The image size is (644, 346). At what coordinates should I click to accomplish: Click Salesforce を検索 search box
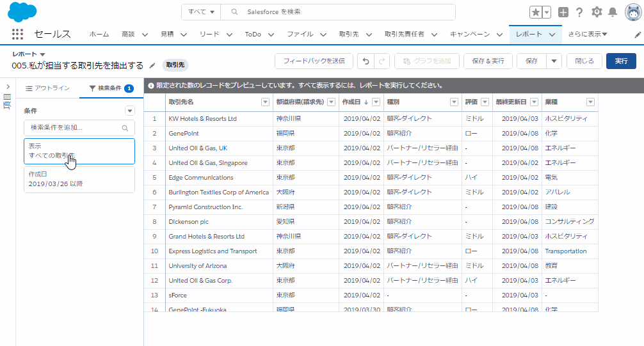click(x=338, y=12)
